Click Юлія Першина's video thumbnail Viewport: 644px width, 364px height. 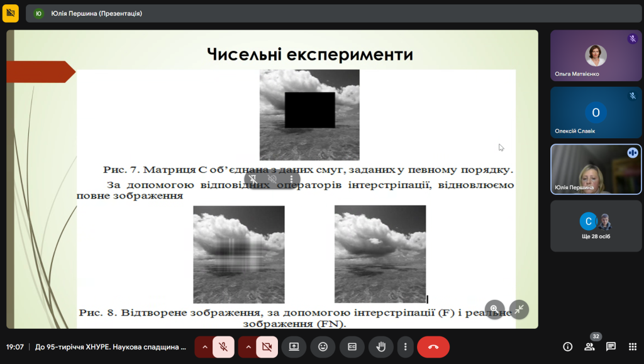tap(595, 170)
